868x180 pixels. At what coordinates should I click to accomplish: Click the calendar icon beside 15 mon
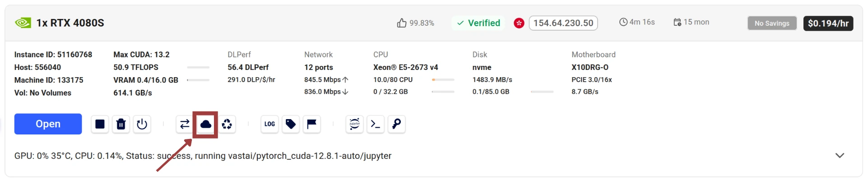(677, 22)
